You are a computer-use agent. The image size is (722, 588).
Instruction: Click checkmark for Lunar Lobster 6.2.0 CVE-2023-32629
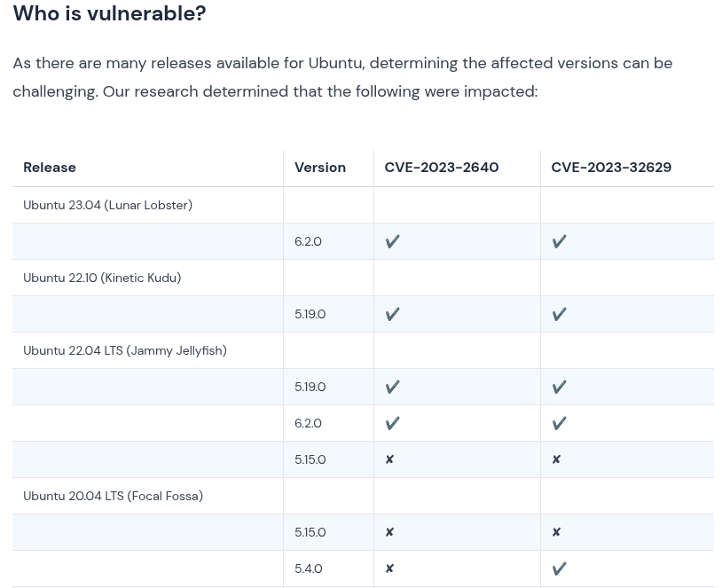559,241
